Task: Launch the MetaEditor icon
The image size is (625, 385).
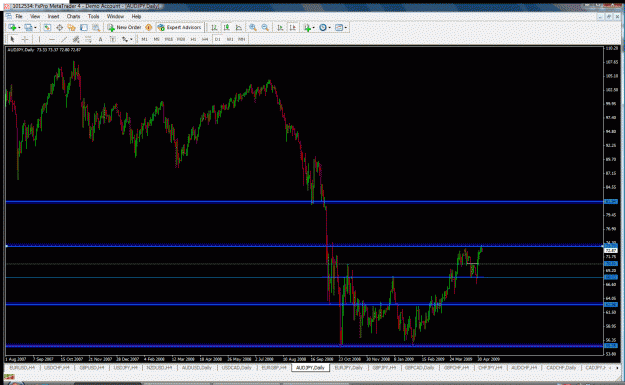Action: (x=149, y=28)
